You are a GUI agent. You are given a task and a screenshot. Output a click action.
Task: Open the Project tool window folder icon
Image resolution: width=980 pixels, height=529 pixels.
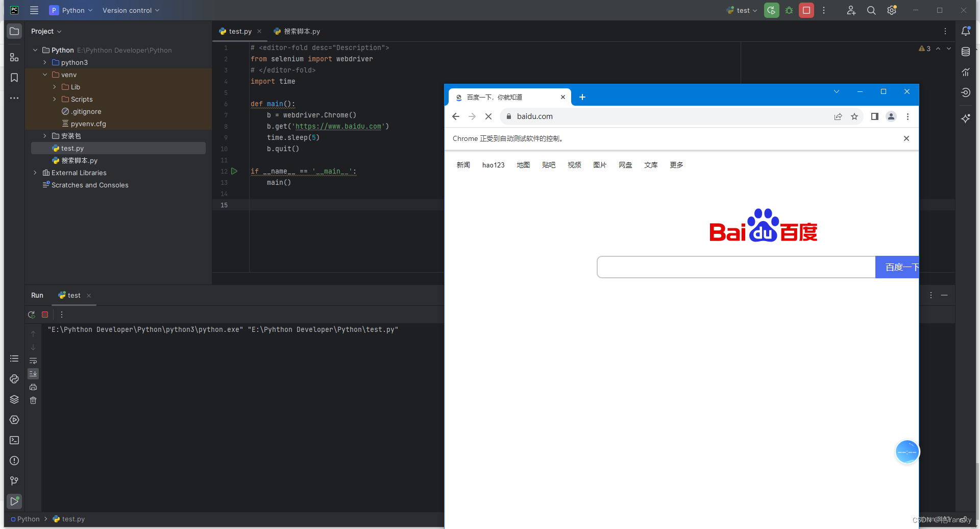click(x=14, y=31)
